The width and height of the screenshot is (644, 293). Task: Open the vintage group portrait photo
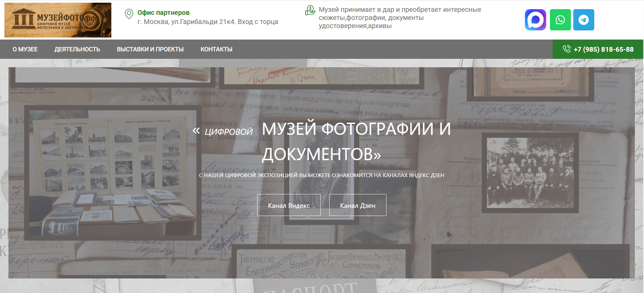tap(530, 173)
